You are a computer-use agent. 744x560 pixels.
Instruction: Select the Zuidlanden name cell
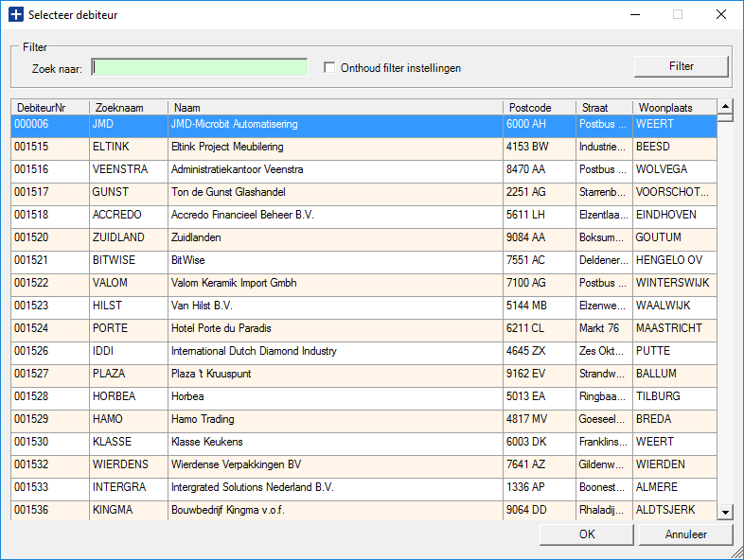pyautogui.click(x=335, y=240)
